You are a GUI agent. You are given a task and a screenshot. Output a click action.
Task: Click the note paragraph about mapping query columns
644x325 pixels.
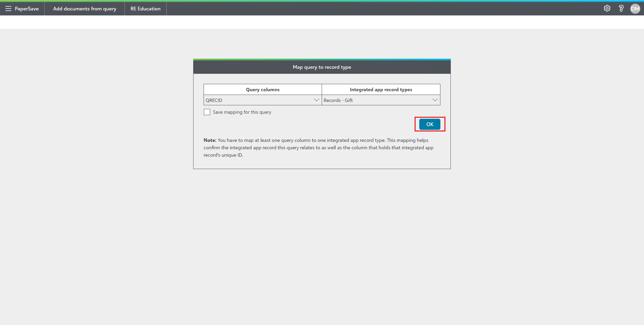click(318, 148)
